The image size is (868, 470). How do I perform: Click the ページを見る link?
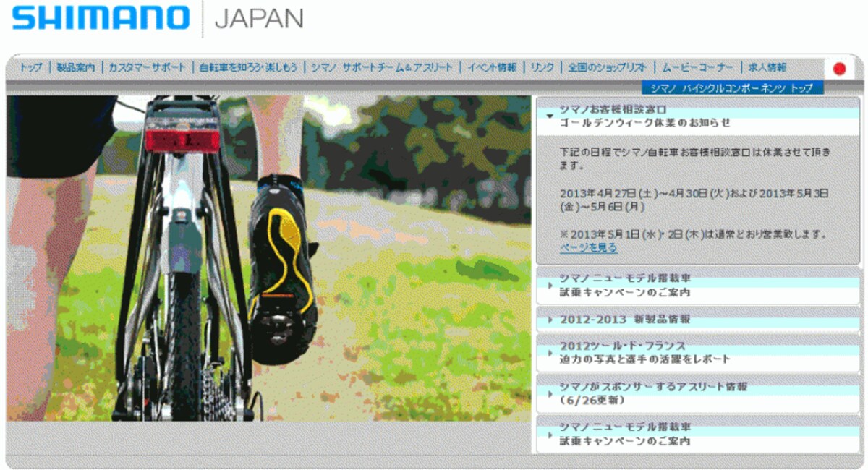588,248
